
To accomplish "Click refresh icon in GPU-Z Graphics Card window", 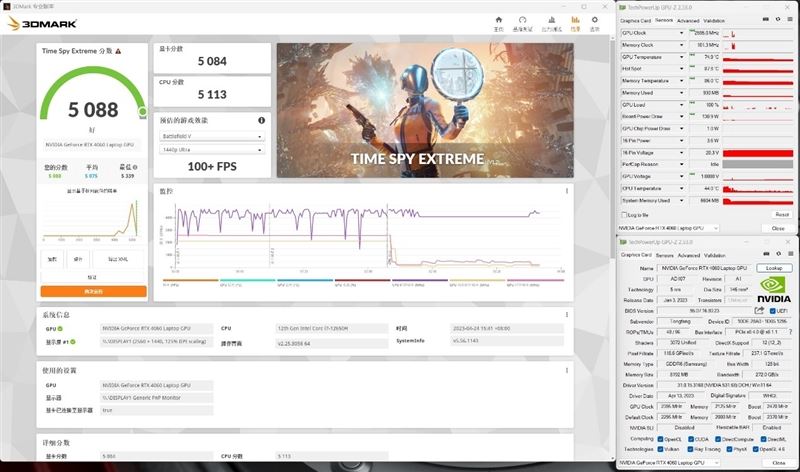I will (778, 254).
